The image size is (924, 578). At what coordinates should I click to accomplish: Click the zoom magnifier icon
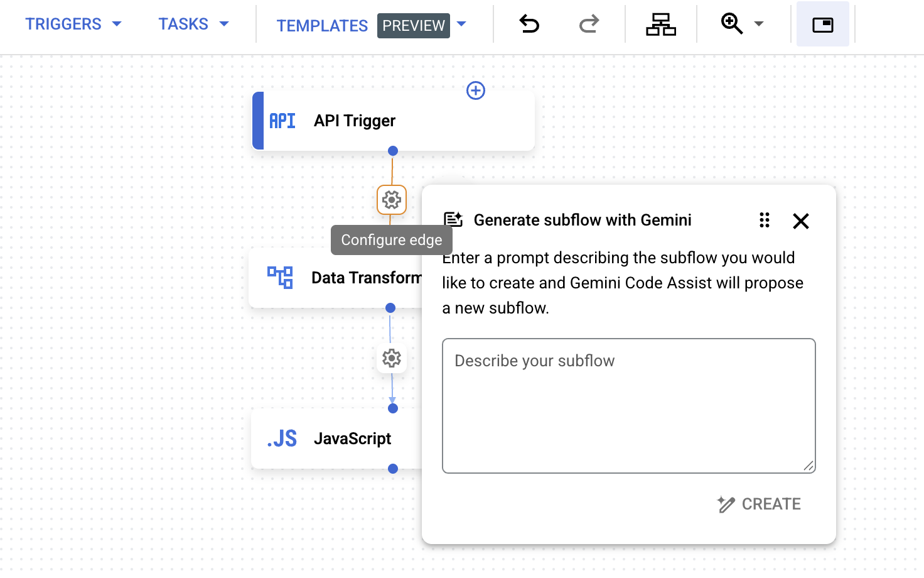pyautogui.click(x=732, y=24)
